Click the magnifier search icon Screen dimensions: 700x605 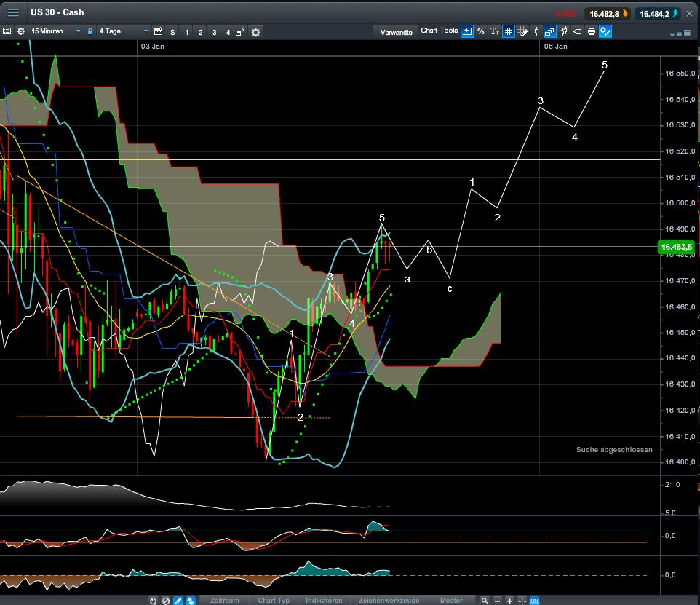485,601
